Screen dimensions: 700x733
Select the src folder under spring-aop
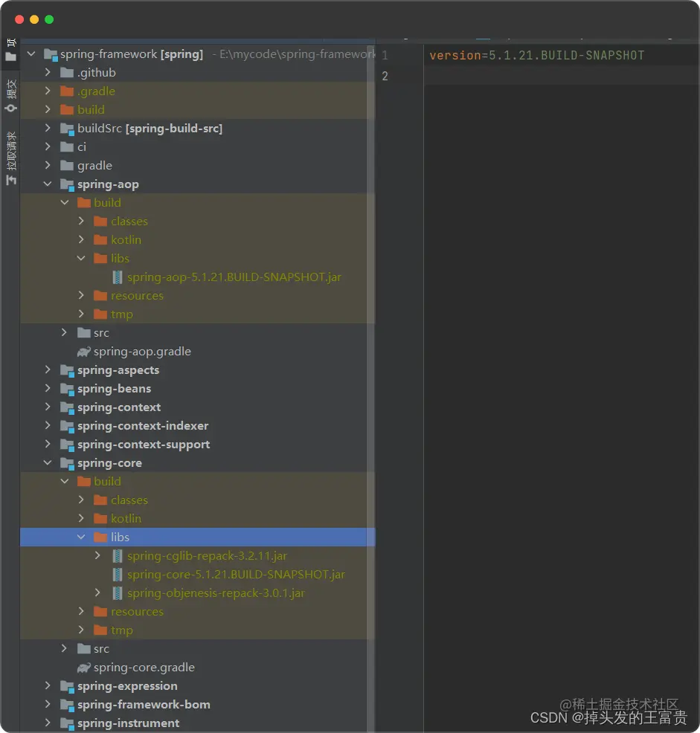click(x=101, y=333)
